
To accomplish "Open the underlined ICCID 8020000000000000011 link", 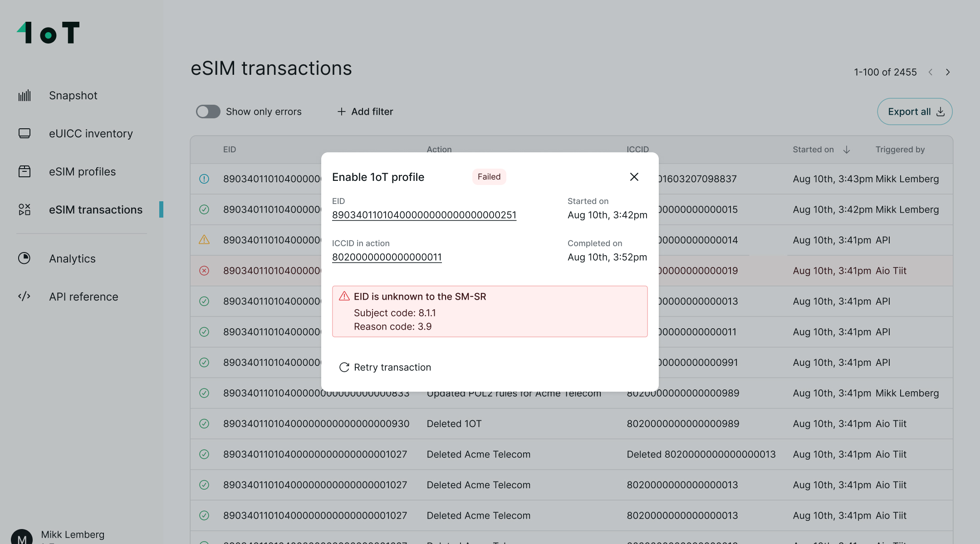I will [387, 257].
